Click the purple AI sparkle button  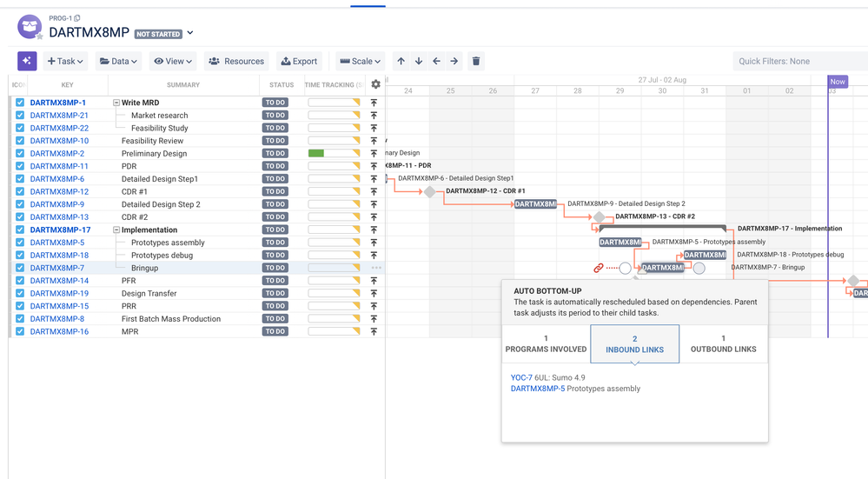coord(27,61)
